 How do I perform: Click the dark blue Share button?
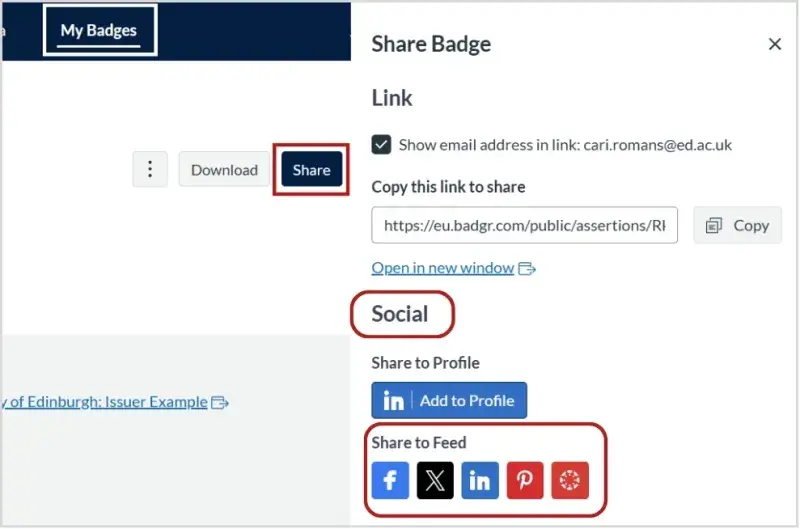(311, 170)
